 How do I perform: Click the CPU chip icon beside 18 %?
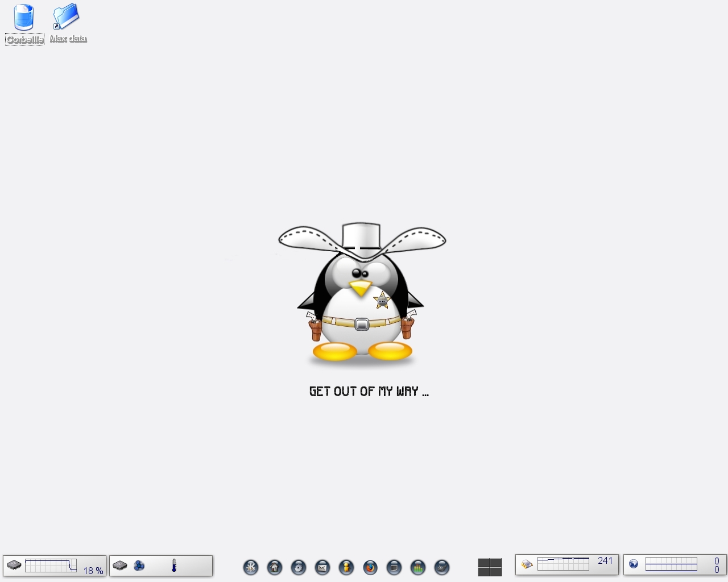(14, 566)
